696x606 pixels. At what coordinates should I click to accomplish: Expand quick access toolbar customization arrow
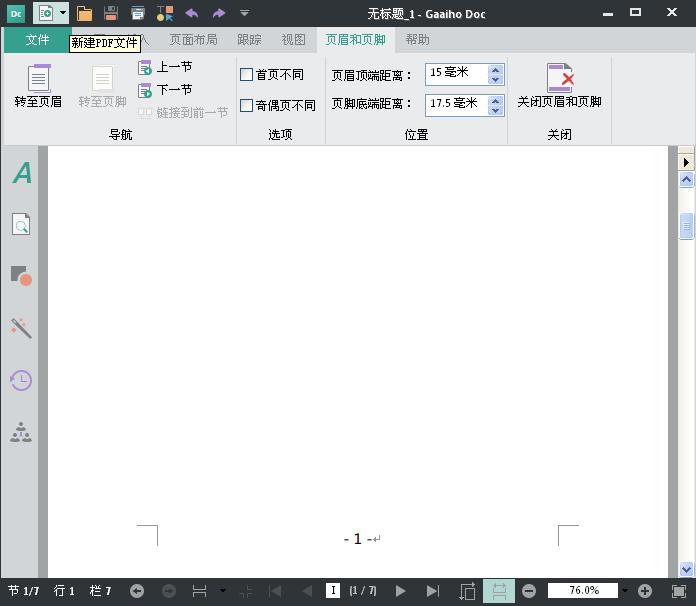[x=244, y=13]
